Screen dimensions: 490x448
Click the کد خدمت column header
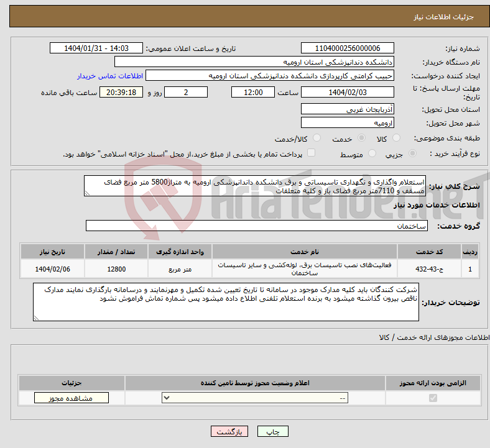[x=430, y=252]
